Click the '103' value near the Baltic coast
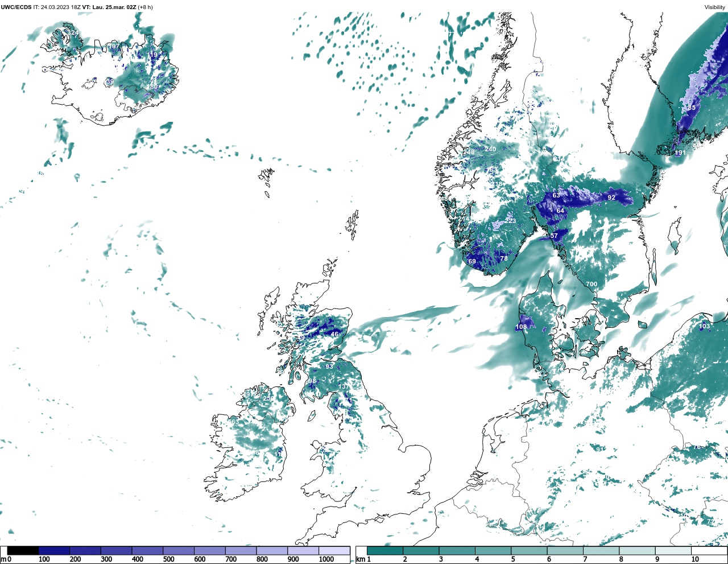728x564 pixels. (x=704, y=326)
